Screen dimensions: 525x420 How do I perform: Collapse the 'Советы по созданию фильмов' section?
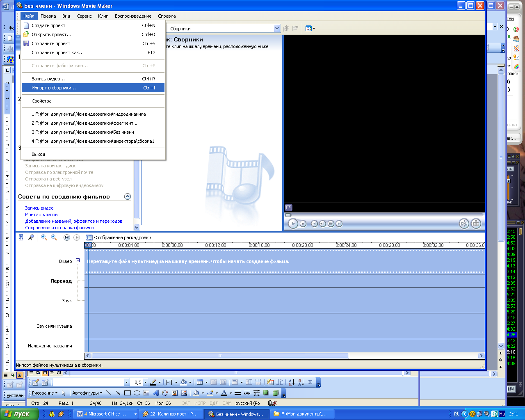click(128, 196)
